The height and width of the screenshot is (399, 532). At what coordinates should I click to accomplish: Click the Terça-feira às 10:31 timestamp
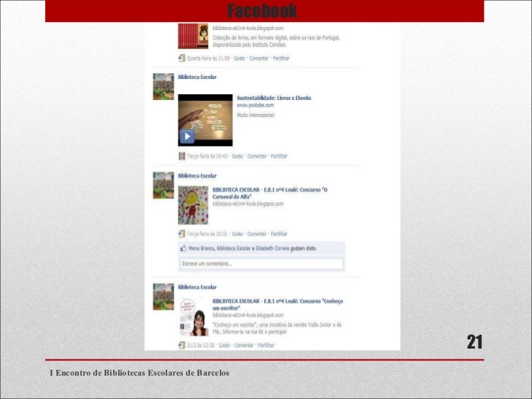pyautogui.click(x=208, y=234)
